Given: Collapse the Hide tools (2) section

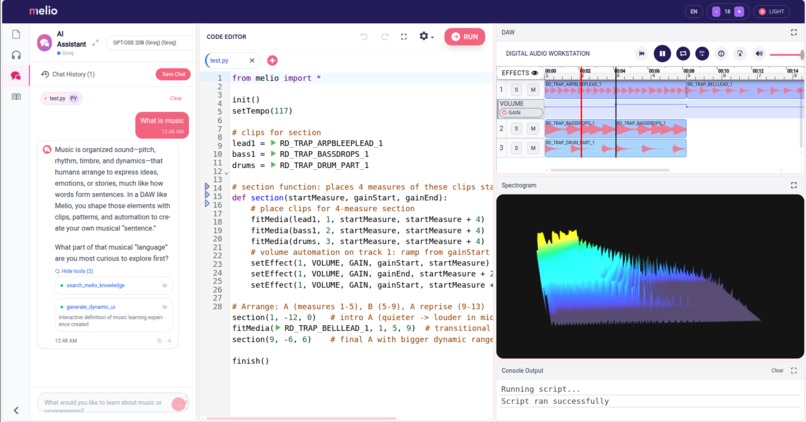Looking at the screenshot, I should (x=75, y=271).
